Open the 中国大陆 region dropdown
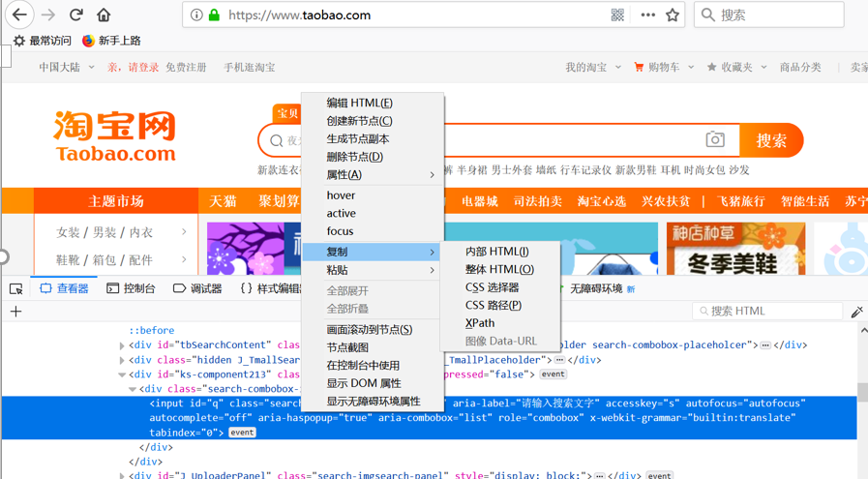 point(67,67)
